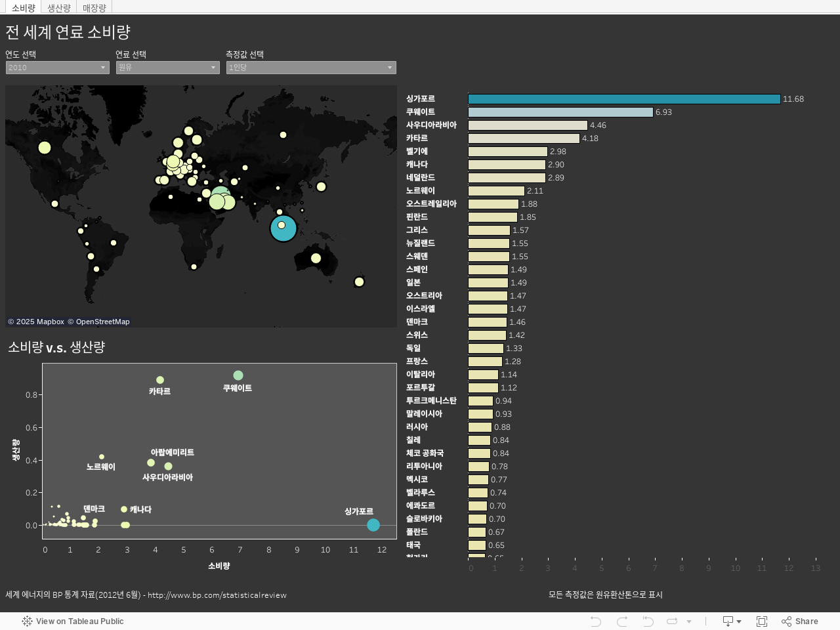Click the BP statistical review source text

tap(146, 595)
